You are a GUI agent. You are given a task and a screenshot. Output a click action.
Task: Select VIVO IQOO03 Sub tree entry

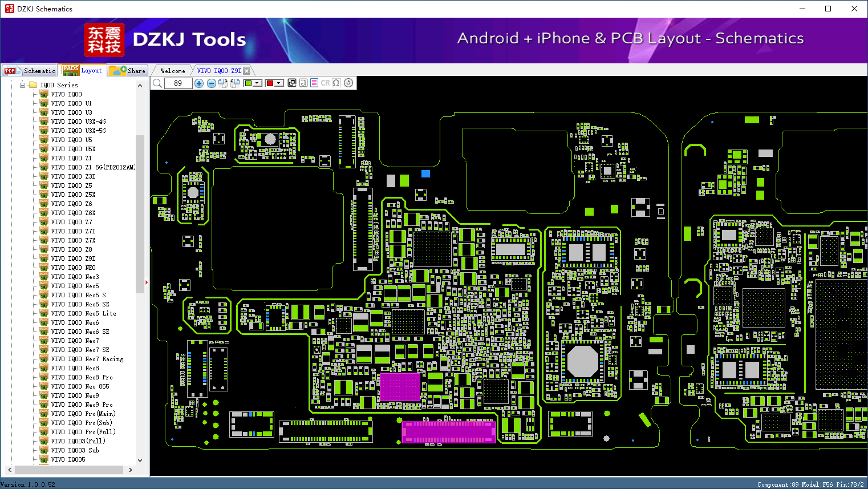[x=75, y=450]
